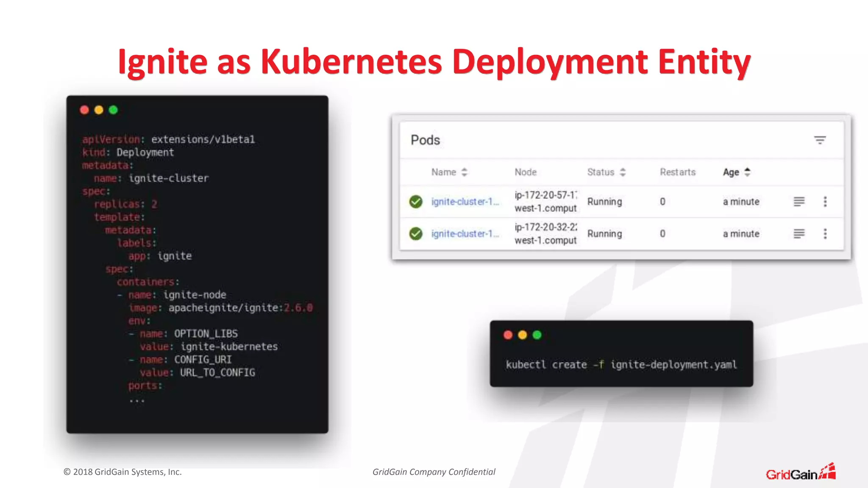The height and width of the screenshot is (488, 868).
Task: Click the slide title Ignite as Kubernetes Deployment Entity
Action: tap(434, 62)
